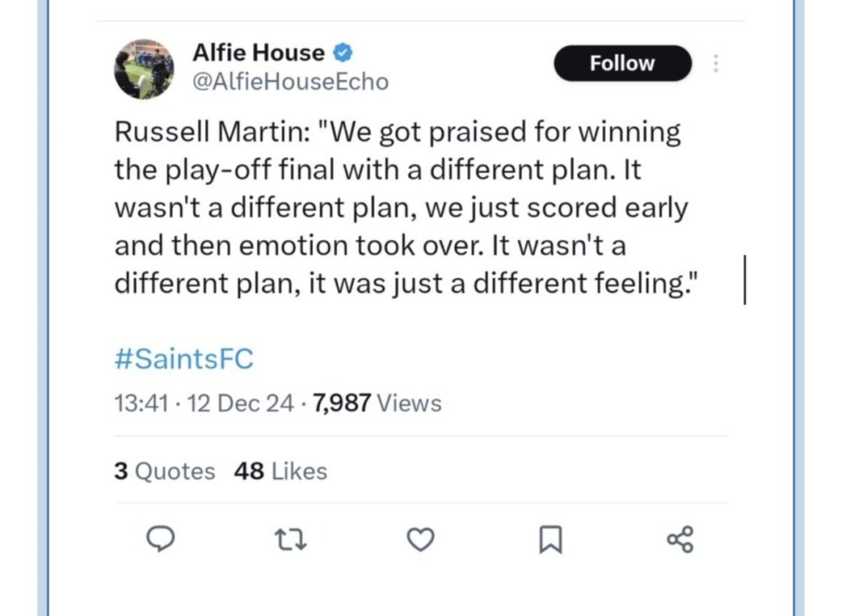Click the reply speech bubble icon

click(x=160, y=540)
